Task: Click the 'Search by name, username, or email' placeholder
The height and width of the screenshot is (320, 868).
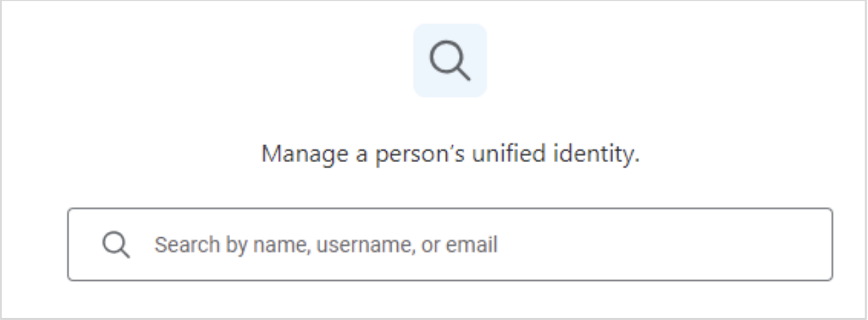Action: pyautogui.click(x=326, y=245)
